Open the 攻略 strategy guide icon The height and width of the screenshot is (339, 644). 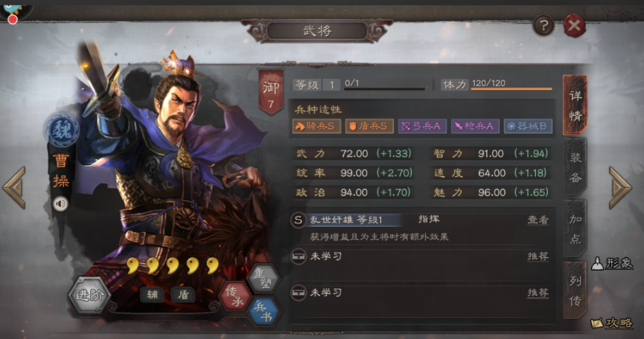(612, 323)
